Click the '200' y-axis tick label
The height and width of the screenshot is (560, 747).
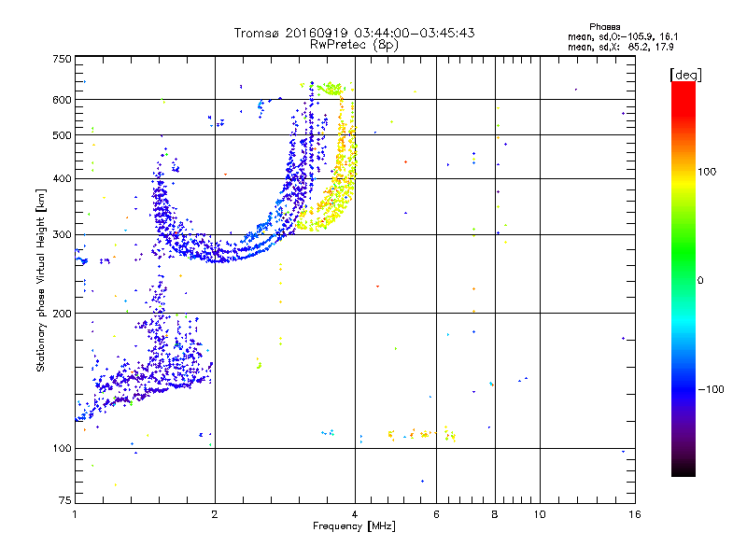(62, 314)
